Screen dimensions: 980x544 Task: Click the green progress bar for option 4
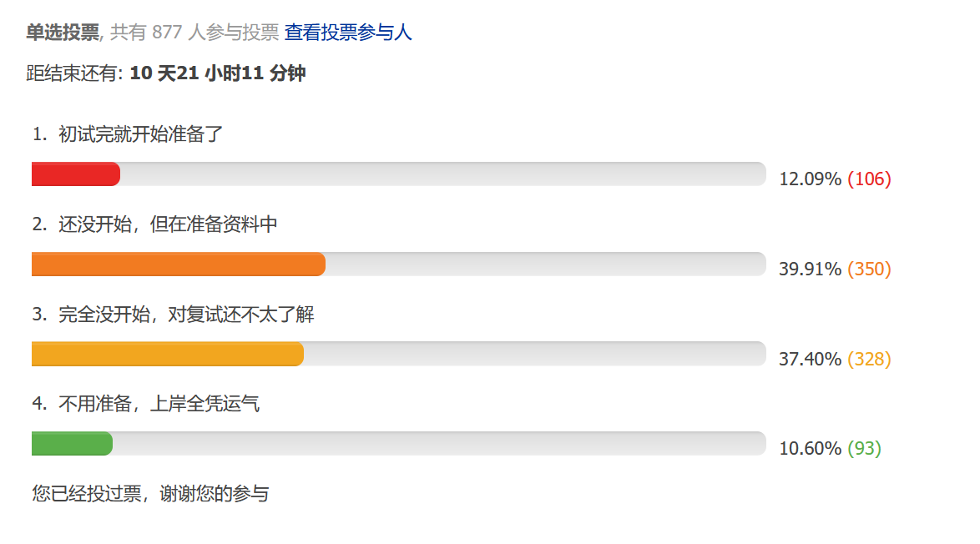pyautogui.click(x=72, y=443)
